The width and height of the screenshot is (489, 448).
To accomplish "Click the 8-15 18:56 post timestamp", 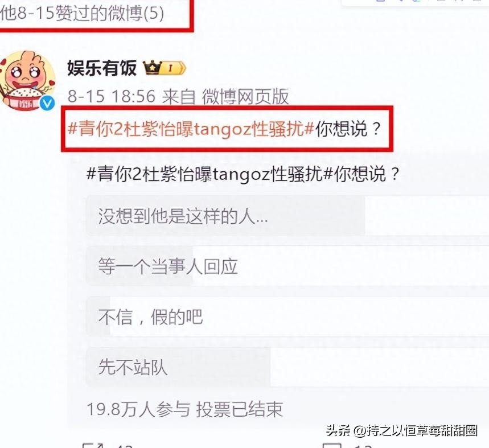I will (x=112, y=96).
